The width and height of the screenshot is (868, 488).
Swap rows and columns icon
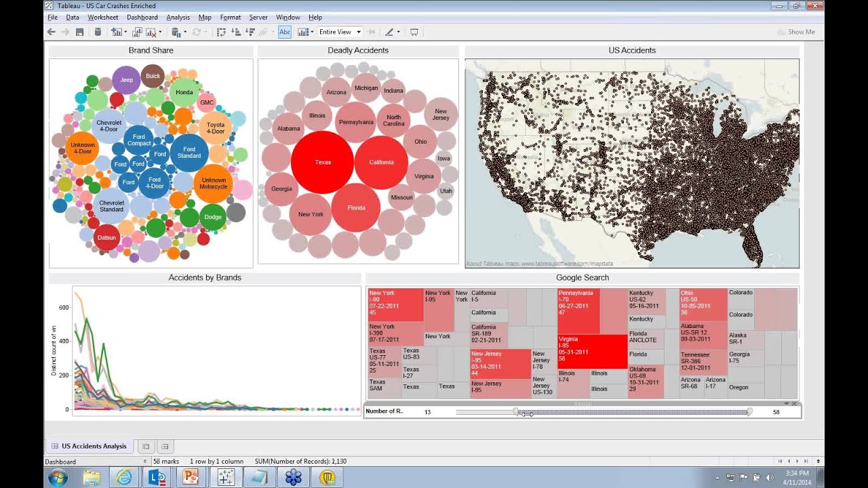coord(221,32)
